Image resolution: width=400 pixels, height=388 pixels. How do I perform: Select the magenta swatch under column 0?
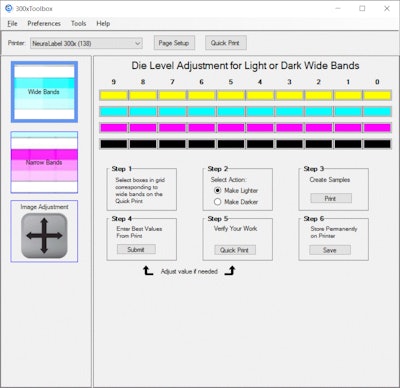pyautogui.click(x=377, y=128)
